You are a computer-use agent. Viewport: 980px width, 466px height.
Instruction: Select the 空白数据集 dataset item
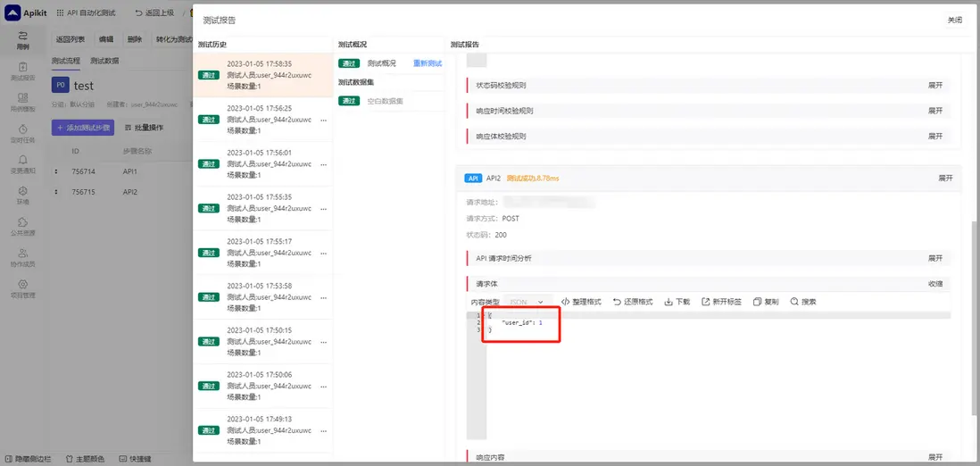(x=385, y=101)
